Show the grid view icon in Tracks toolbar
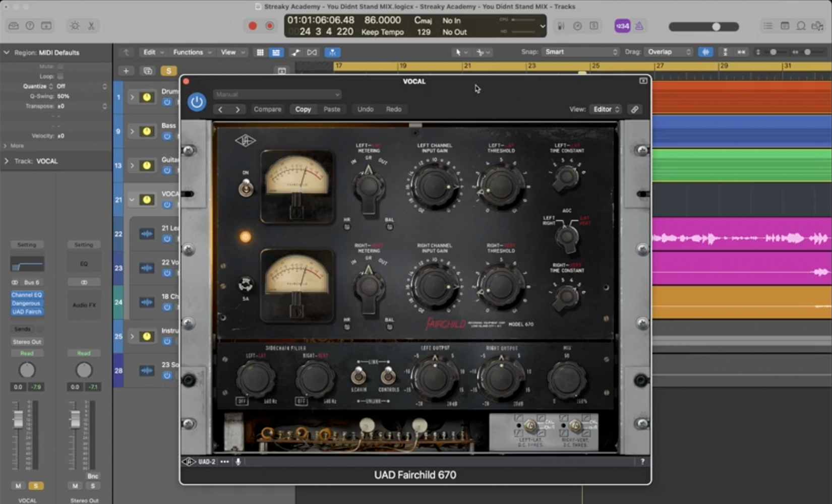The image size is (832, 504). coord(260,52)
